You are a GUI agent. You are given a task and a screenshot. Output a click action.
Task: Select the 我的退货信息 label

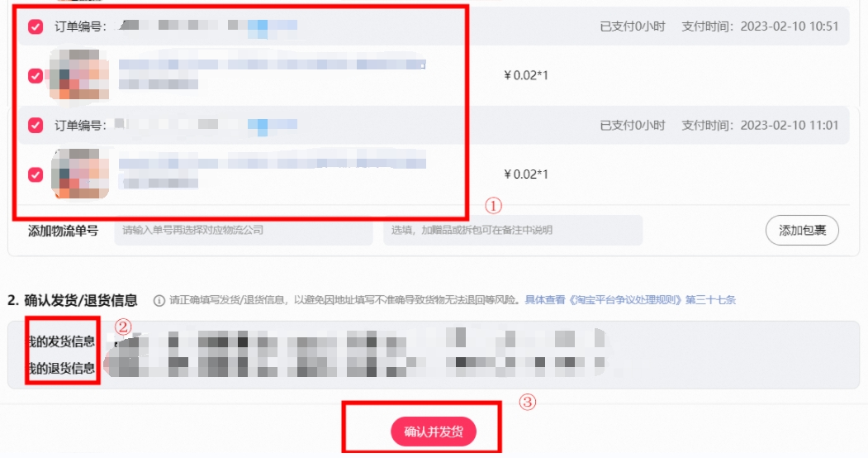tap(61, 368)
